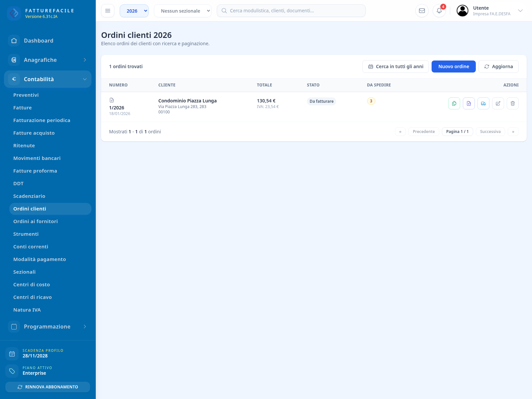Open Ordini ai fornitori
Image resolution: width=532 pixels, height=399 pixels.
point(50,221)
